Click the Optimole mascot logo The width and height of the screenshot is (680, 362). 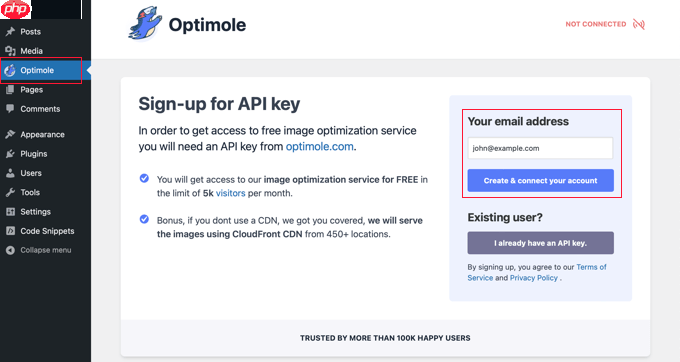point(145,24)
